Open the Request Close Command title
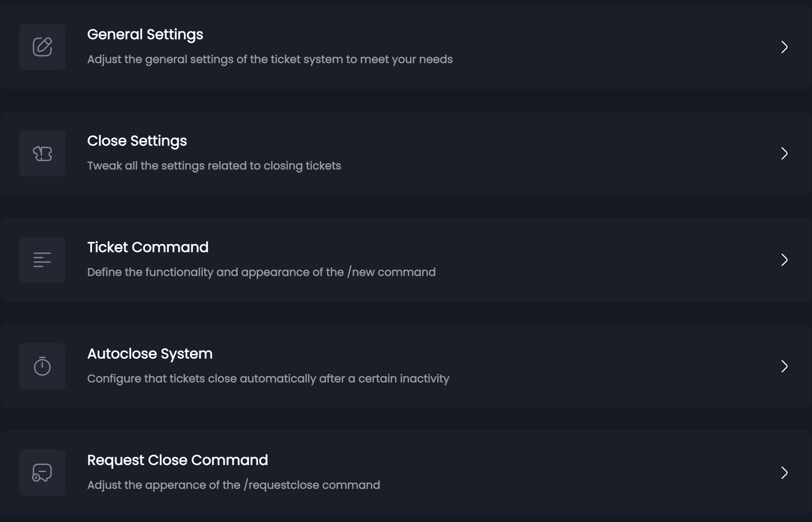The width and height of the screenshot is (812, 522). 177,460
